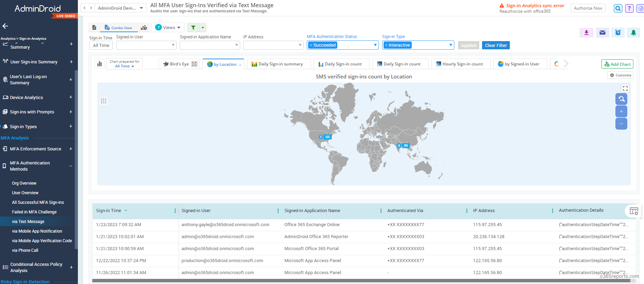Click the Applied filter button
Screen dimensions: 644x284
(468, 45)
